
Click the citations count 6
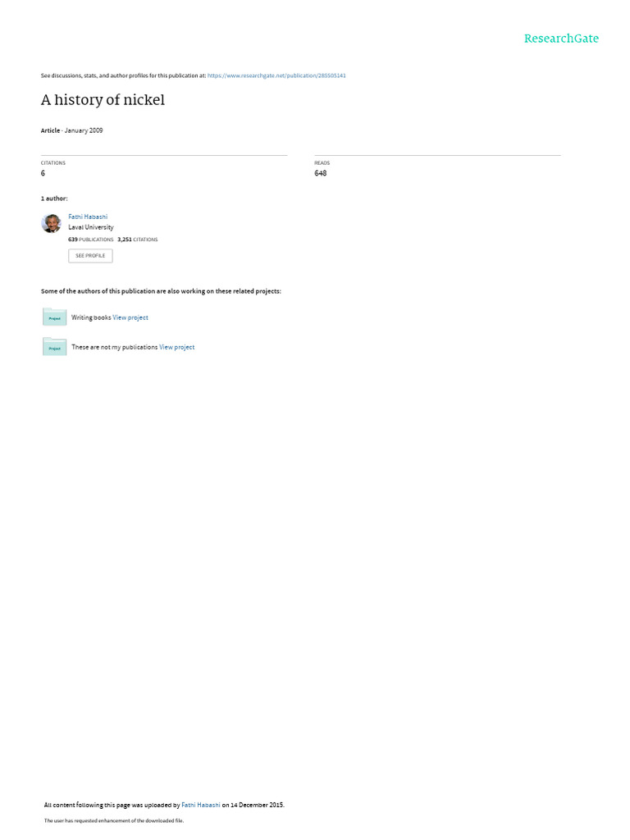(x=43, y=172)
